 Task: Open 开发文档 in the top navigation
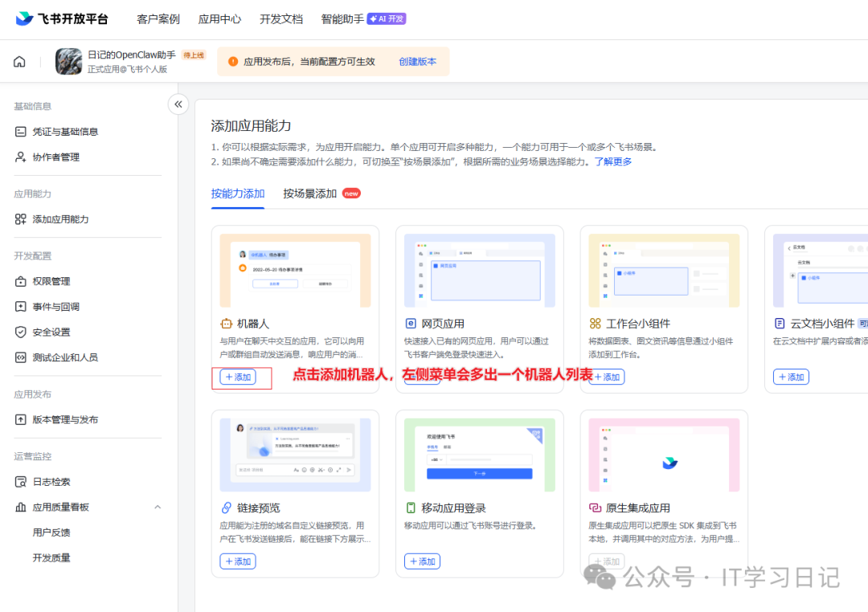coord(280,18)
